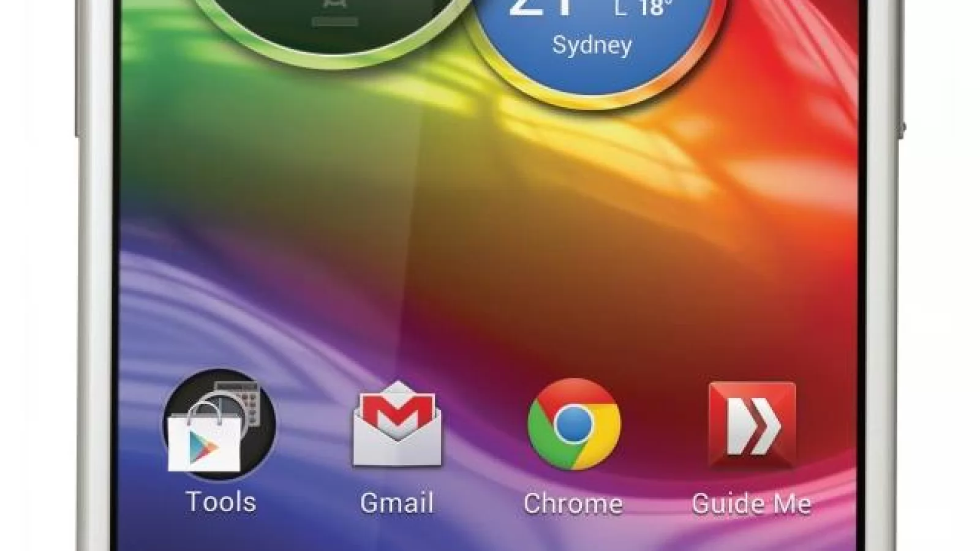
Task: Open the Tools folder icon
Action: pos(219,425)
